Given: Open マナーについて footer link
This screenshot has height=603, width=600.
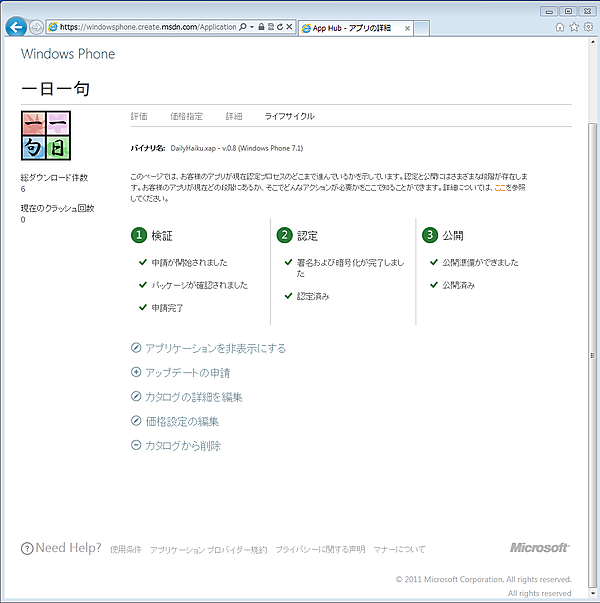Looking at the screenshot, I should coord(399,550).
